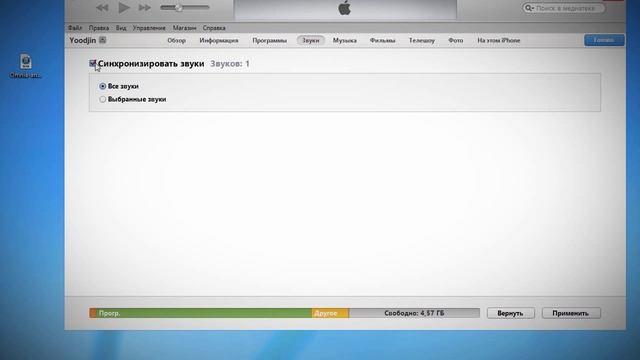This screenshot has width=640, height=360.
Task: Click the Применить button
Action: [571, 313]
